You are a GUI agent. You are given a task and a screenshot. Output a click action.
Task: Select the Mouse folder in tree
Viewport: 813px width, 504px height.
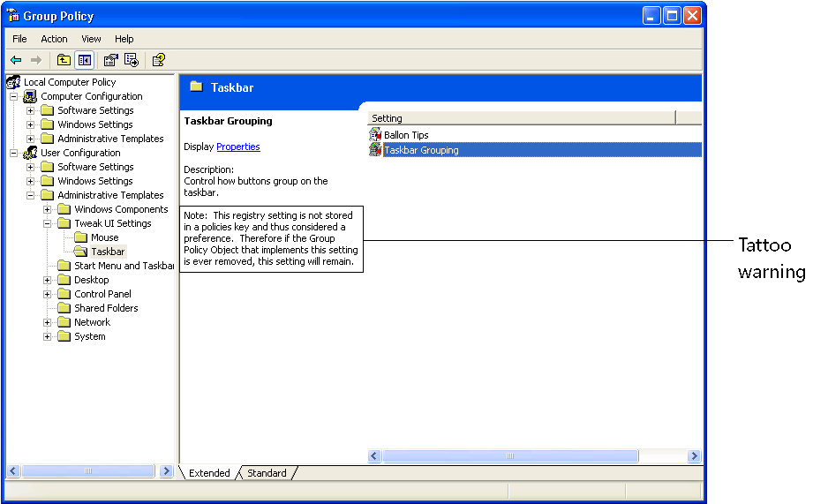point(104,237)
